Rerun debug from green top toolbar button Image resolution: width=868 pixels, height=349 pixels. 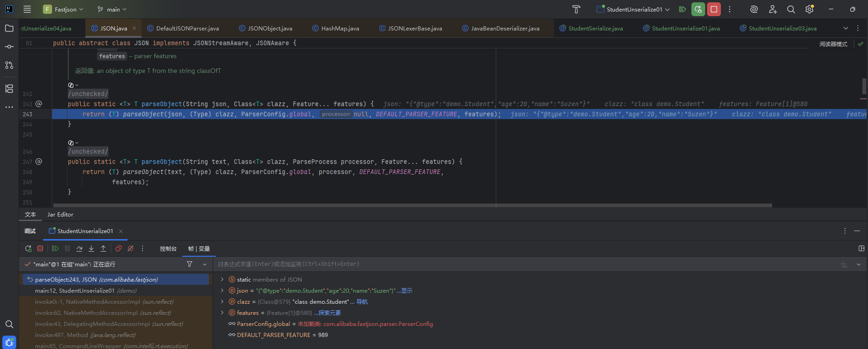pyautogui.click(x=698, y=9)
